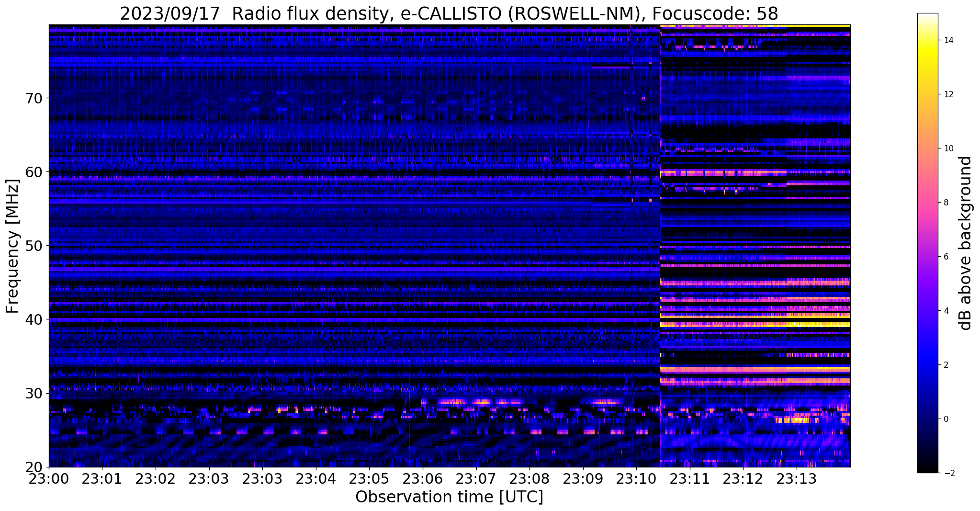Click the 50 MHz frequency tick label
The image size is (980, 511).
(33, 246)
